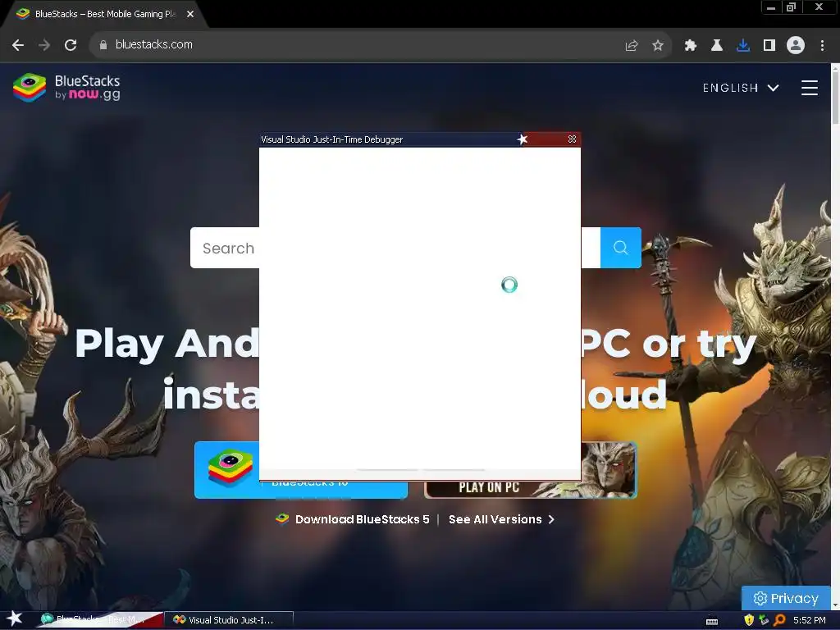This screenshot has height=630, width=840.
Task: Click the blue magnifier search button
Action: pos(620,248)
